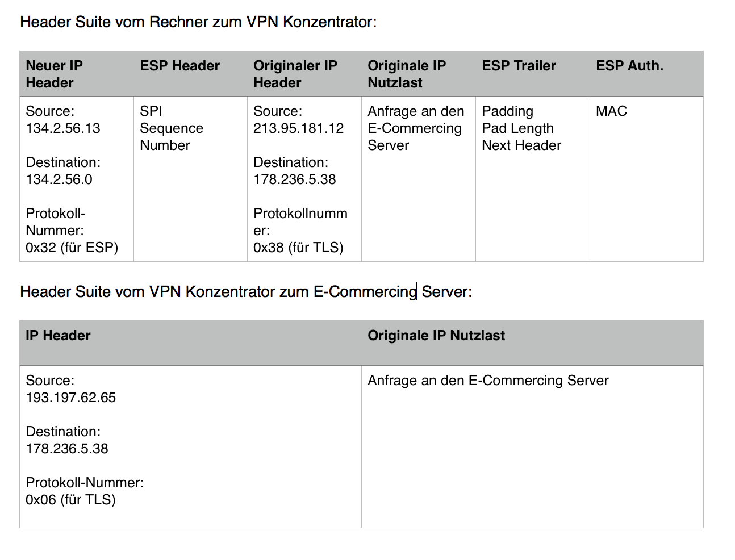
Task: Click the destination address 134.2.56.0
Action: tap(59, 179)
